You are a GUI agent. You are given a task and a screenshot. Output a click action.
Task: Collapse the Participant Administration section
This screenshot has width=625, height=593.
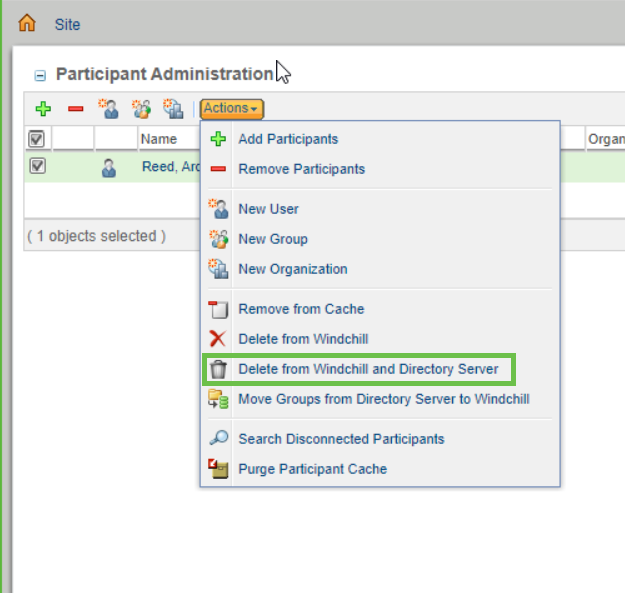coord(40,75)
